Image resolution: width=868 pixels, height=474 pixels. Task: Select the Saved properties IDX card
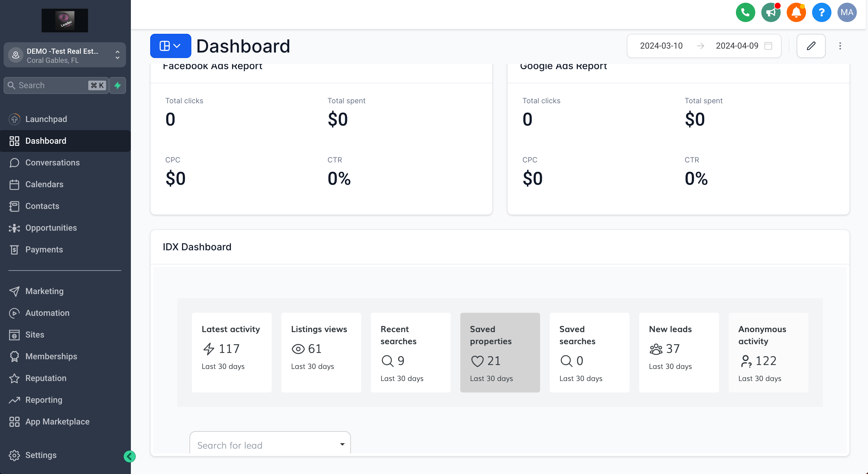(x=500, y=352)
